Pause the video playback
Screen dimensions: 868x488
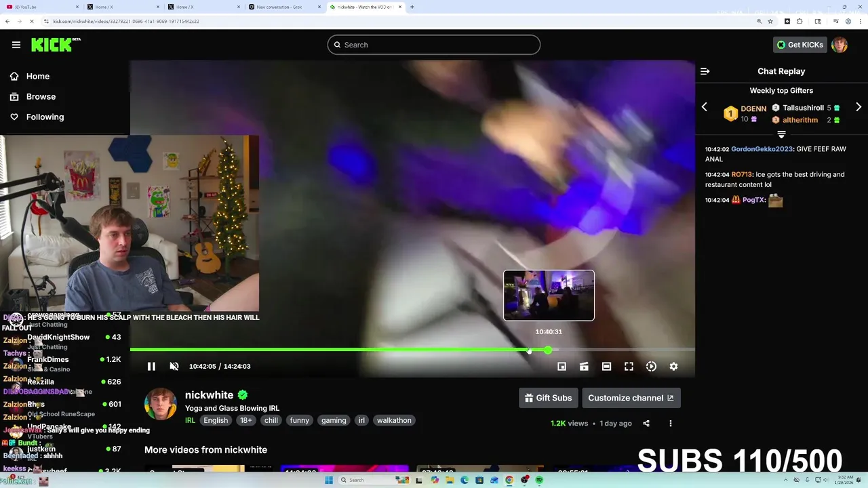(x=151, y=366)
